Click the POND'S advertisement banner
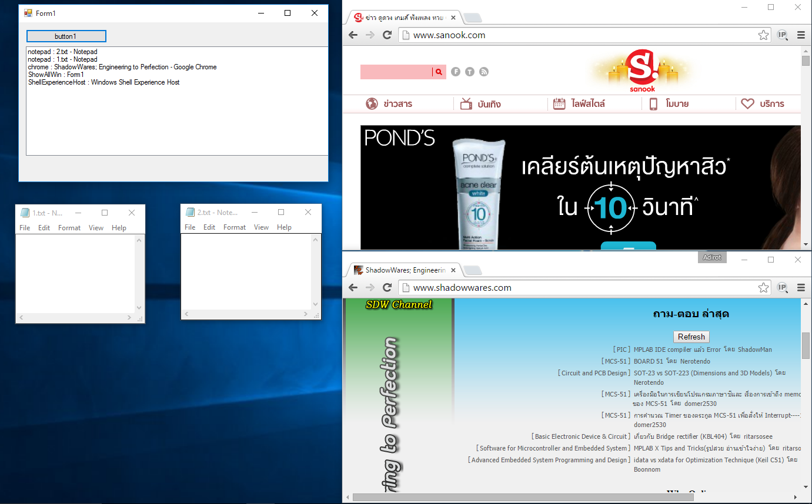This screenshot has width=812, height=504. coord(580,187)
